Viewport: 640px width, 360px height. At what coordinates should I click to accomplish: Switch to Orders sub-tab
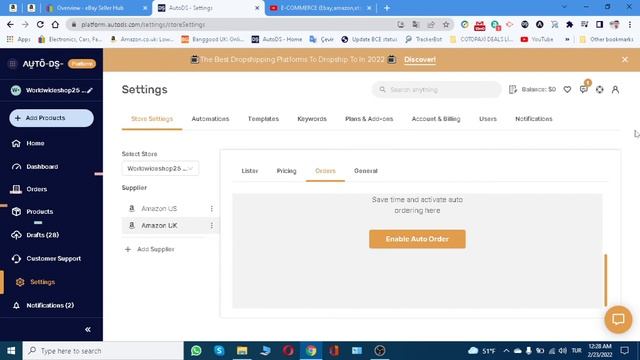tap(325, 171)
